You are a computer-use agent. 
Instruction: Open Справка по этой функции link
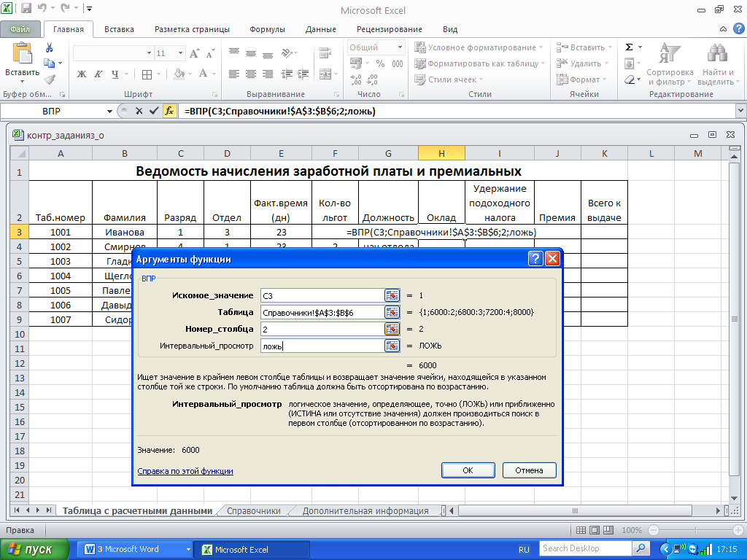point(185,471)
